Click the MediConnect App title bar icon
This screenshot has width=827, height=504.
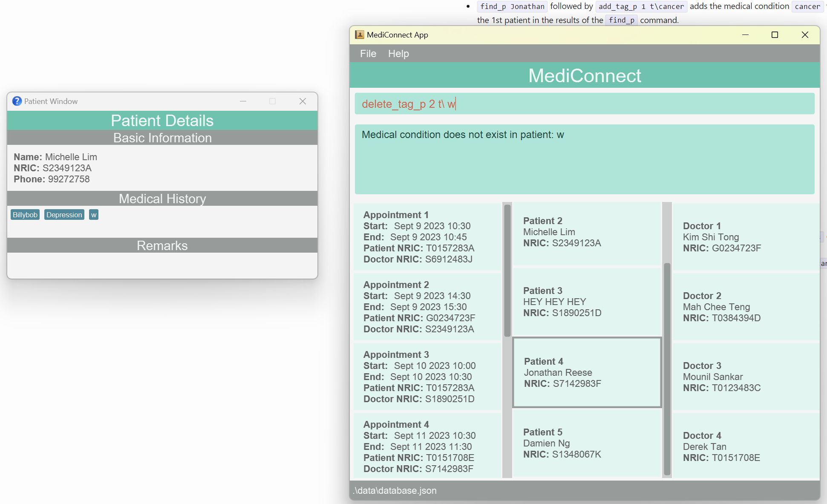tap(360, 35)
